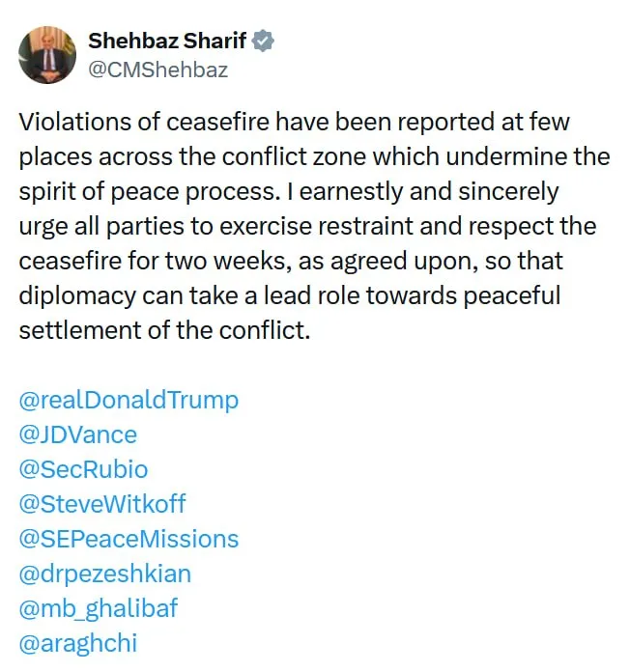Click the line starting 'spirit of peace process'
630x672 pixels.
[289, 191]
